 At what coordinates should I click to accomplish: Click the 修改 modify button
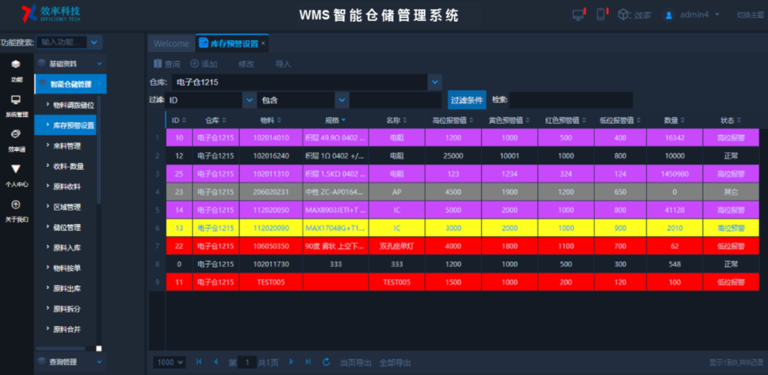[x=246, y=64]
